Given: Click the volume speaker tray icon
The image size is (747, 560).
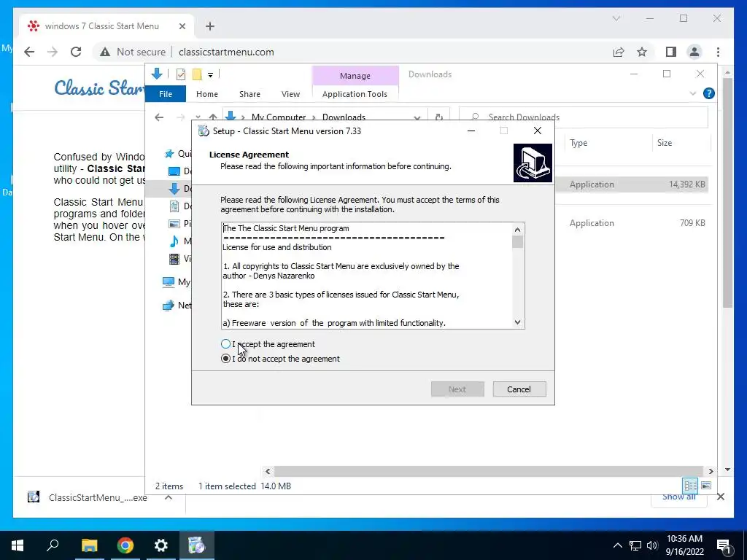Looking at the screenshot, I should click(x=652, y=545).
